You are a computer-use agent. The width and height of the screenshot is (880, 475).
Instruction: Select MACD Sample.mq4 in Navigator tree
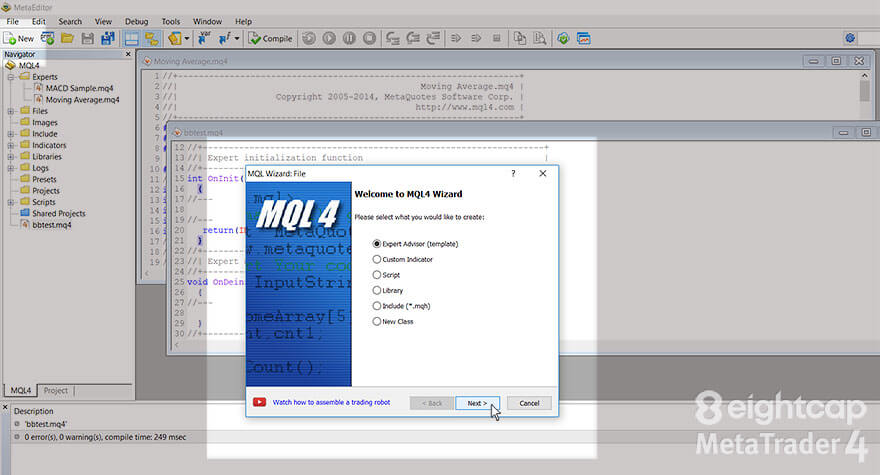click(79, 88)
